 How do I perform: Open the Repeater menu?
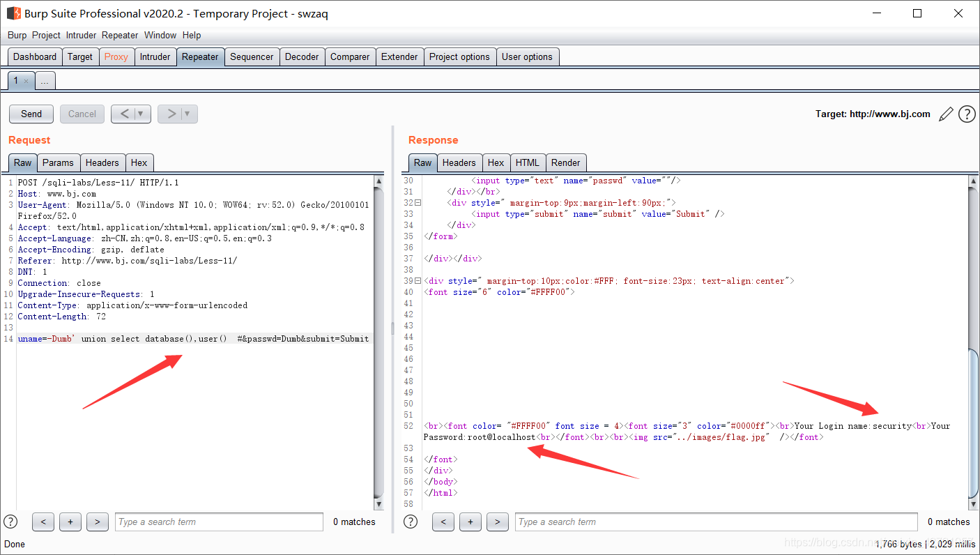pos(120,35)
